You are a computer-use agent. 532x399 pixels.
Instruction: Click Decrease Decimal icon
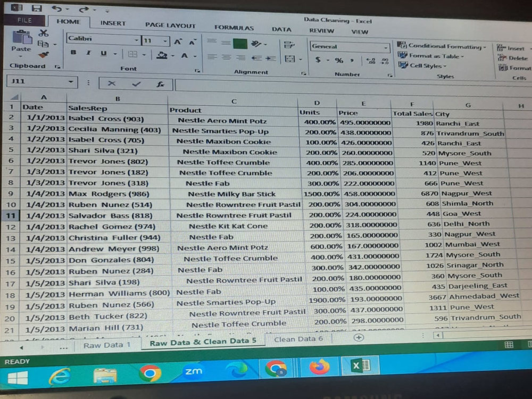point(385,62)
